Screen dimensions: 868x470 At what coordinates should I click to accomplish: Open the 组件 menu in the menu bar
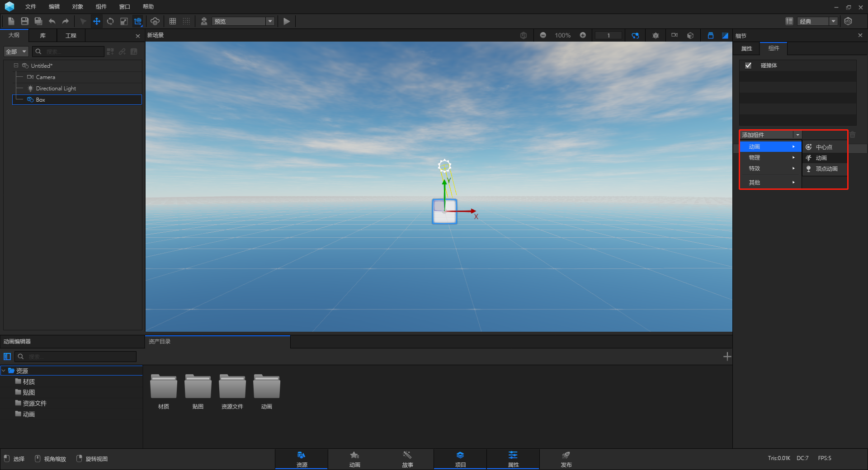(x=101, y=6)
